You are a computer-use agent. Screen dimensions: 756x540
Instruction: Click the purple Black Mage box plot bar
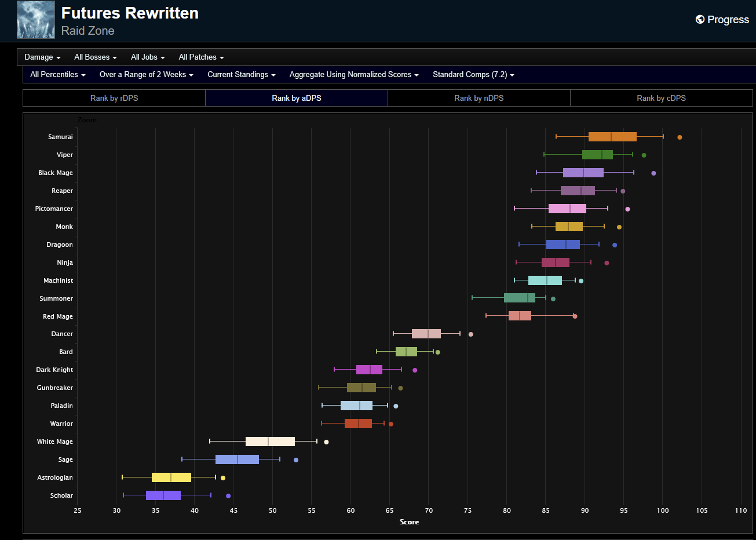(x=583, y=173)
